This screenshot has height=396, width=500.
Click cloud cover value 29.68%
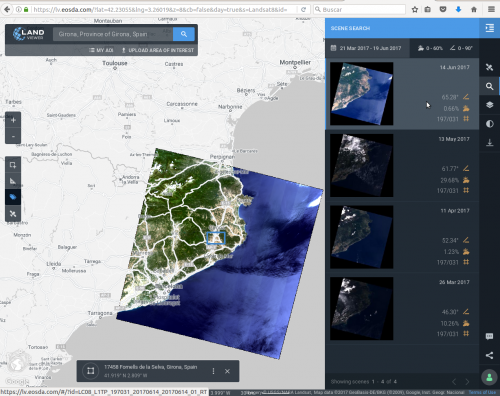450,180
